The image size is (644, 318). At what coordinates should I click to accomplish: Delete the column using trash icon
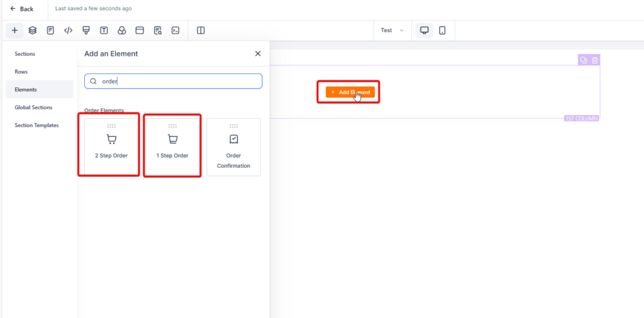pyautogui.click(x=595, y=60)
